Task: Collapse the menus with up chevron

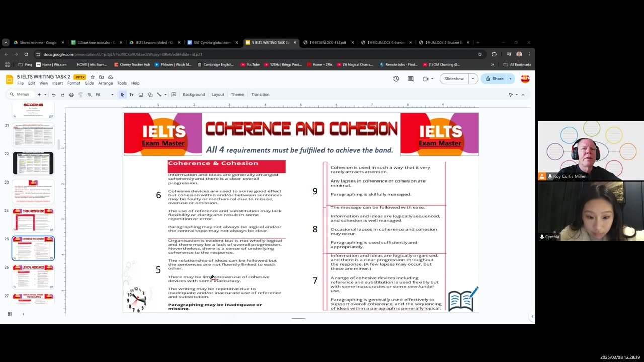Action: 523,95
